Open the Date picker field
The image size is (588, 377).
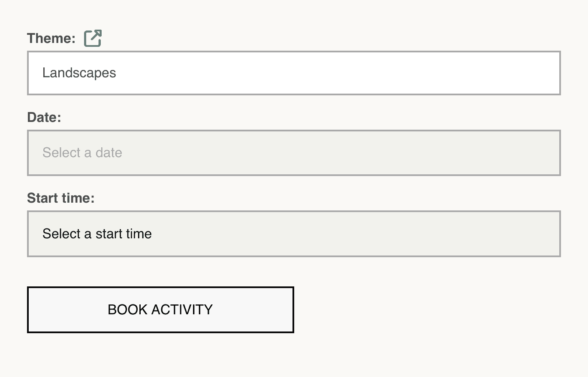pos(294,153)
